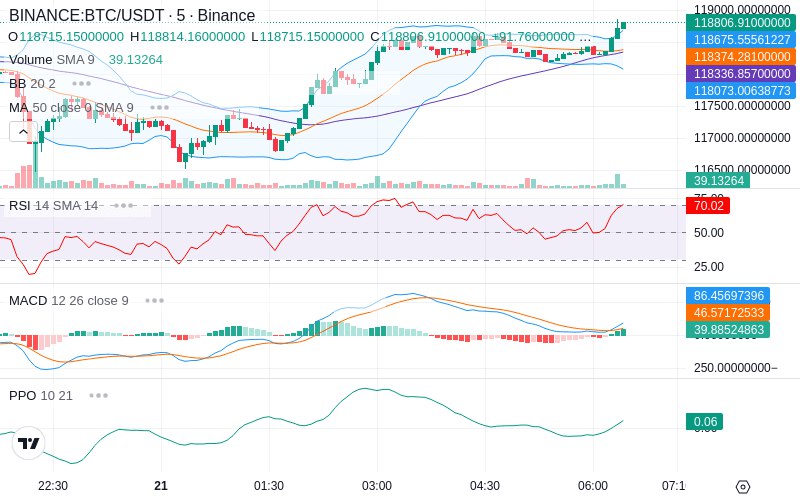Viewport: 800px width, 500px height.
Task: Click the RSI value label 70.02
Action: click(708, 206)
